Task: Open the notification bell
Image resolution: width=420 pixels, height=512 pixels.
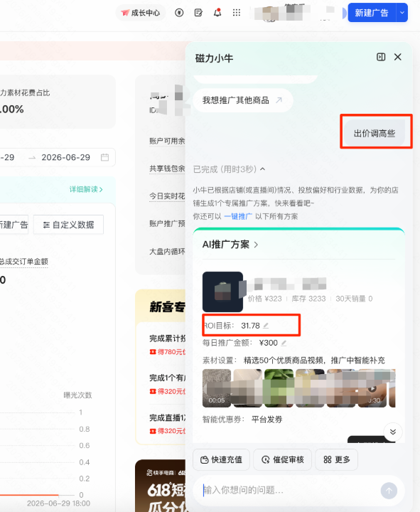Action: (x=217, y=13)
